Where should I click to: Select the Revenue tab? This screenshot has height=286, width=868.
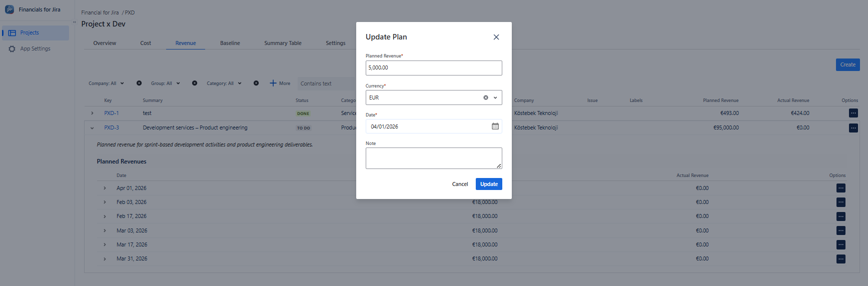pos(186,43)
